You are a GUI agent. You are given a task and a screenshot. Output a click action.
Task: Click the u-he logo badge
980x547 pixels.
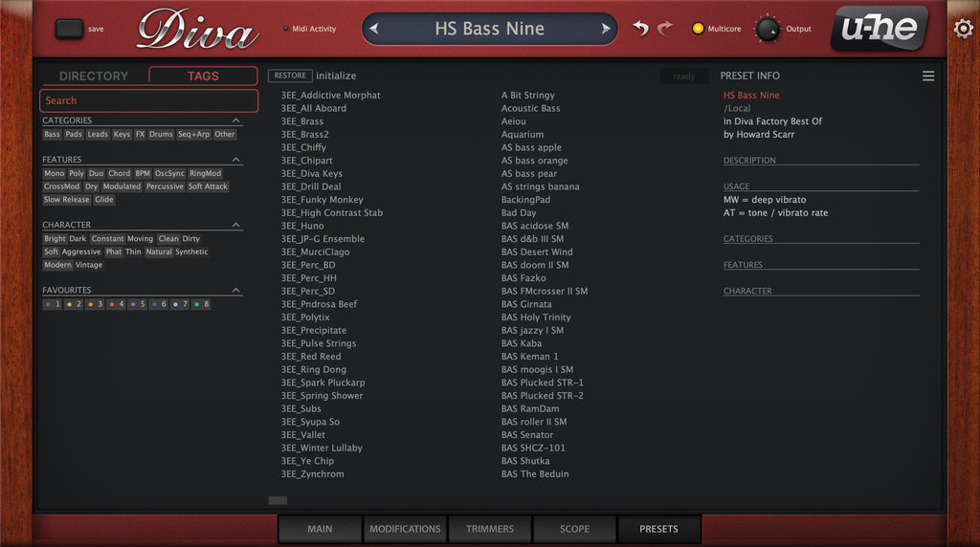tap(880, 28)
